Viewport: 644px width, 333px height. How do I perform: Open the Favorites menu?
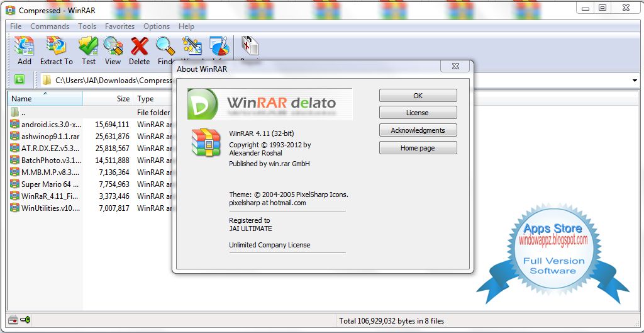point(119,26)
